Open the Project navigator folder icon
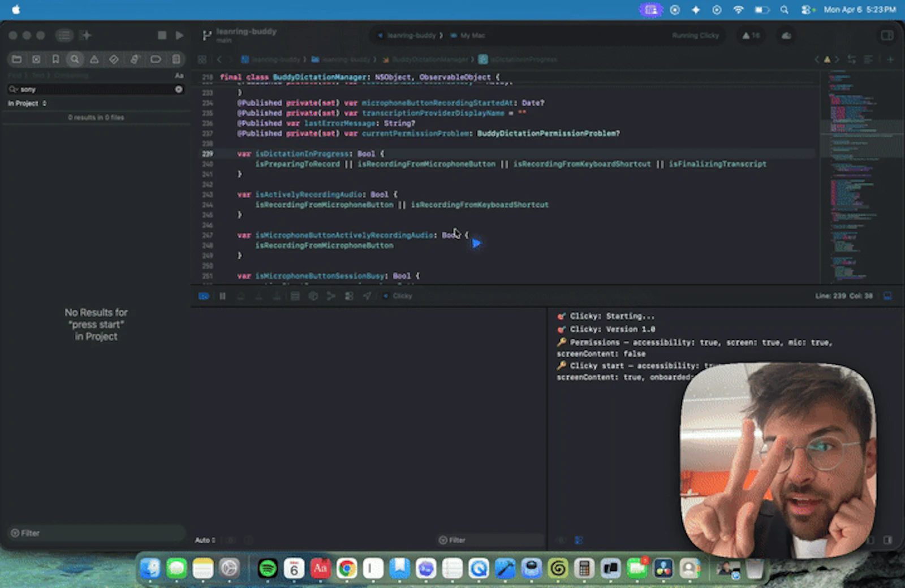Image resolution: width=905 pixels, height=588 pixels. click(17, 59)
